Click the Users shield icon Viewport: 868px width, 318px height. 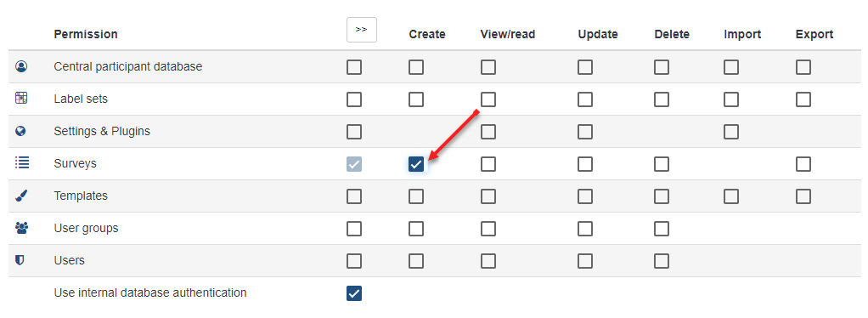point(20,260)
